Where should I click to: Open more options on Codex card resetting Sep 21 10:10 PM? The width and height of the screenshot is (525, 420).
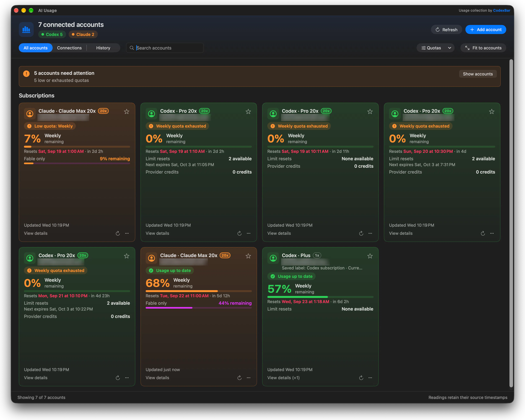tap(127, 378)
